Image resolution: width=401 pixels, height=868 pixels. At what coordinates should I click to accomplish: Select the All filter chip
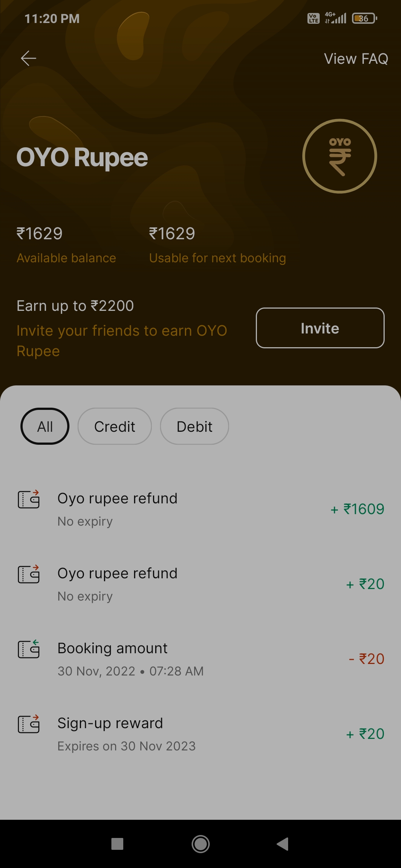pyautogui.click(x=45, y=426)
